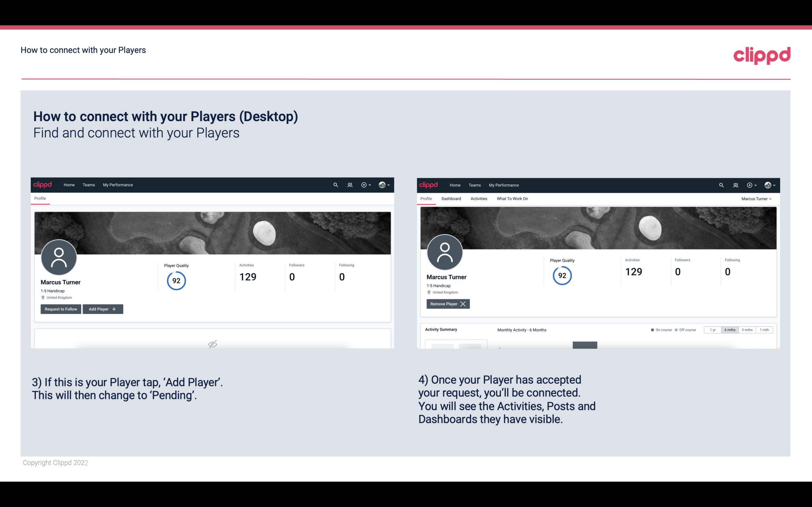The width and height of the screenshot is (812, 507).
Task: Select '3 mths' from activity timeframe options
Action: [x=747, y=329]
